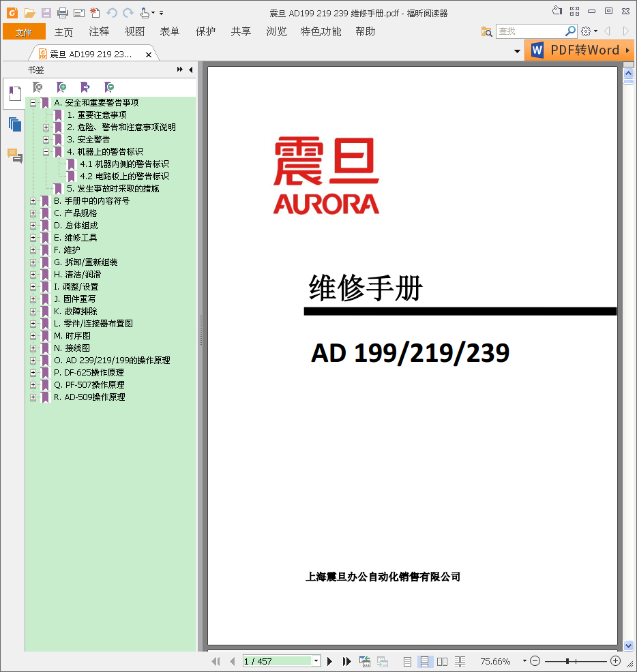
Task: Open bookmark O. AD 239/219/199的操作原理
Action: [x=112, y=361]
